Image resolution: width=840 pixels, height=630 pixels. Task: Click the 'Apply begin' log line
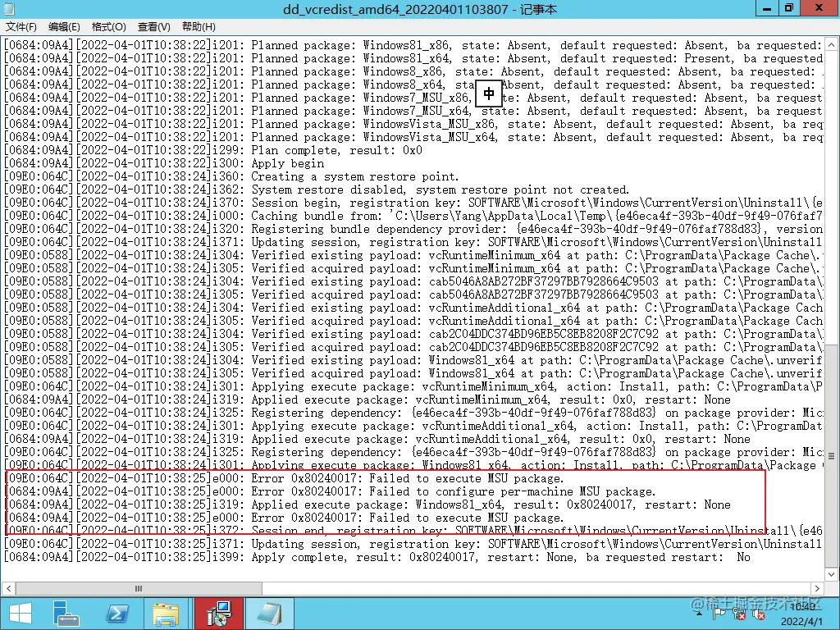coord(164,163)
